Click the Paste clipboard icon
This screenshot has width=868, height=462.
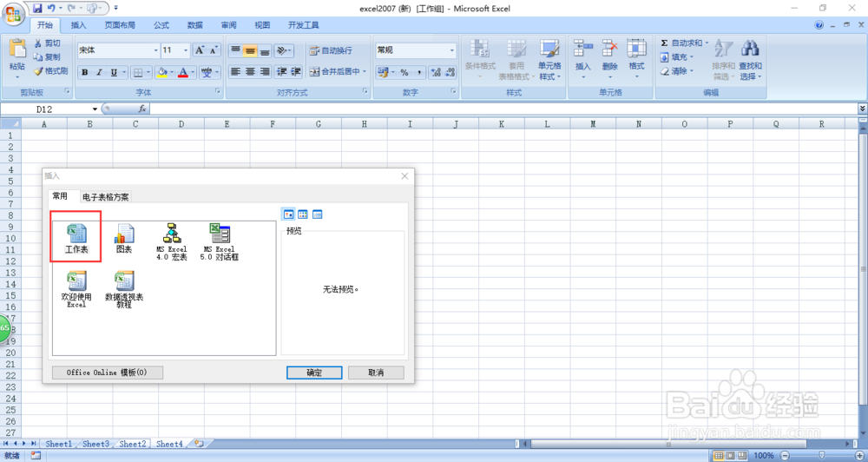(17, 49)
